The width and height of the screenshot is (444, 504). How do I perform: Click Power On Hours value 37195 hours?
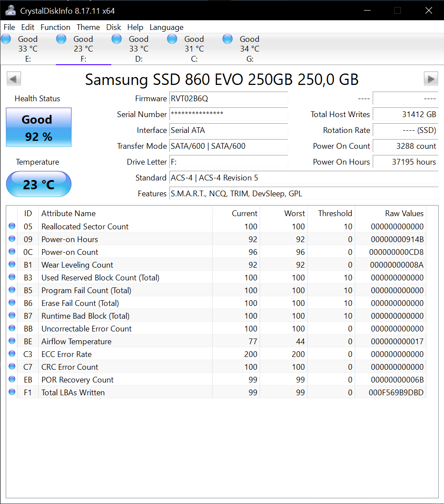(405, 162)
